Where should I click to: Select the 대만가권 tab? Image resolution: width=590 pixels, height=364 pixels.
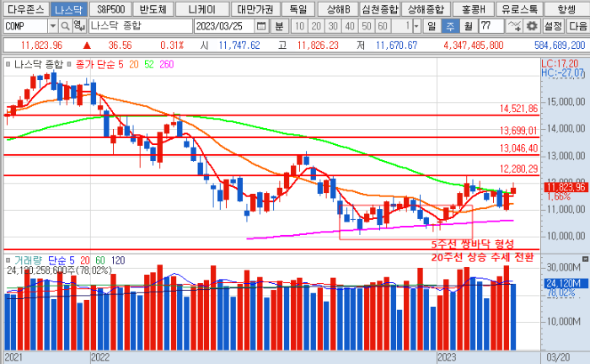point(255,9)
